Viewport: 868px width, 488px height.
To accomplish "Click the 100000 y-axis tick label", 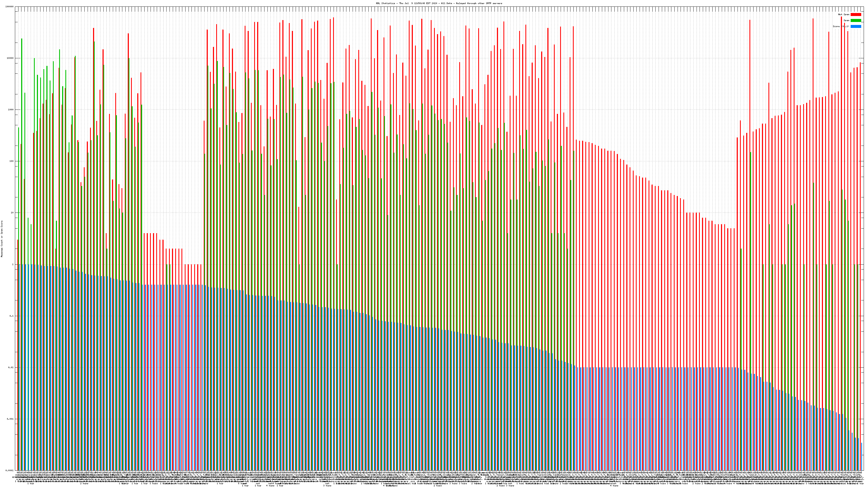I will (10, 7).
